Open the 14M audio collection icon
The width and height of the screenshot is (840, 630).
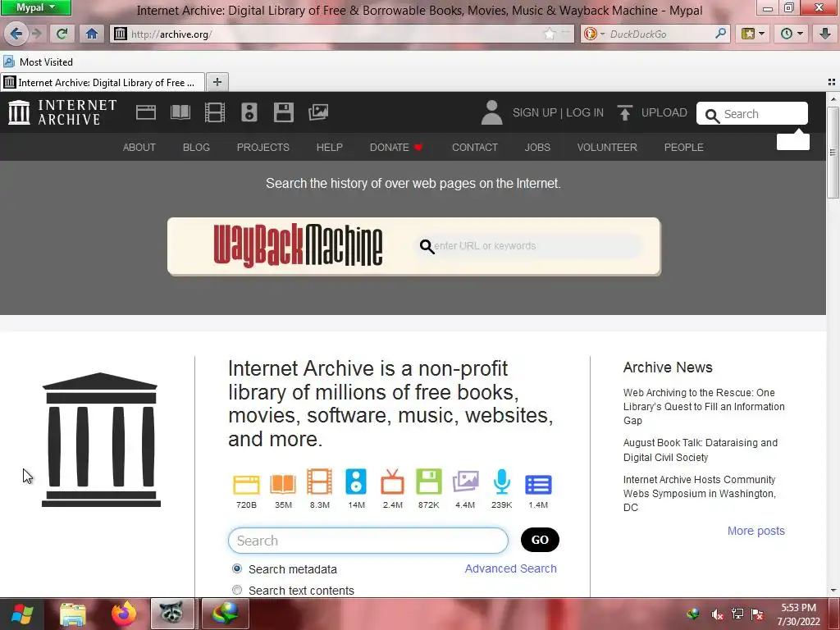(x=356, y=482)
